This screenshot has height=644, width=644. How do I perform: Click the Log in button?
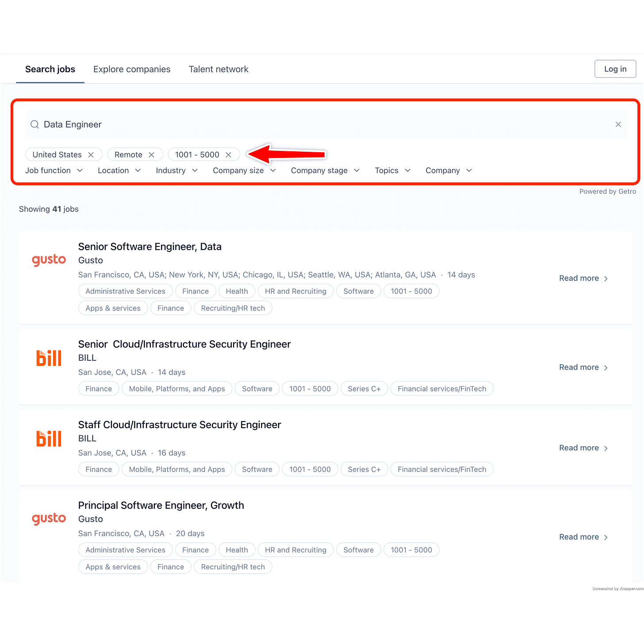tap(615, 69)
